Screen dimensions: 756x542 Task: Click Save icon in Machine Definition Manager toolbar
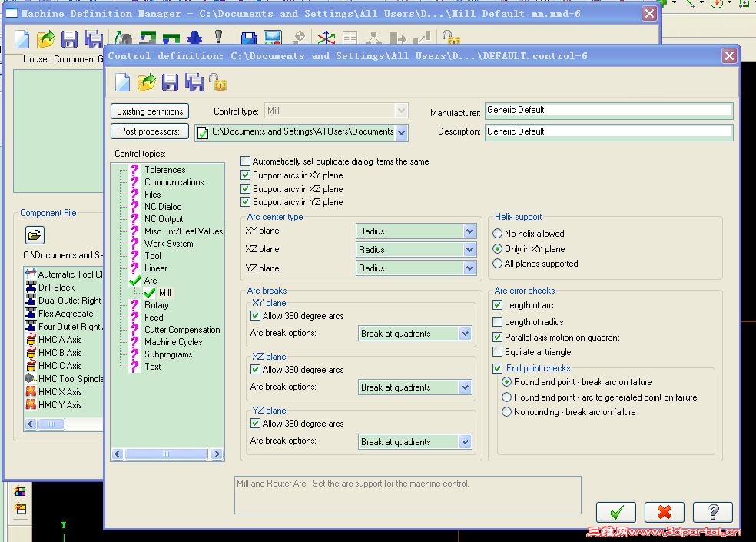69,38
